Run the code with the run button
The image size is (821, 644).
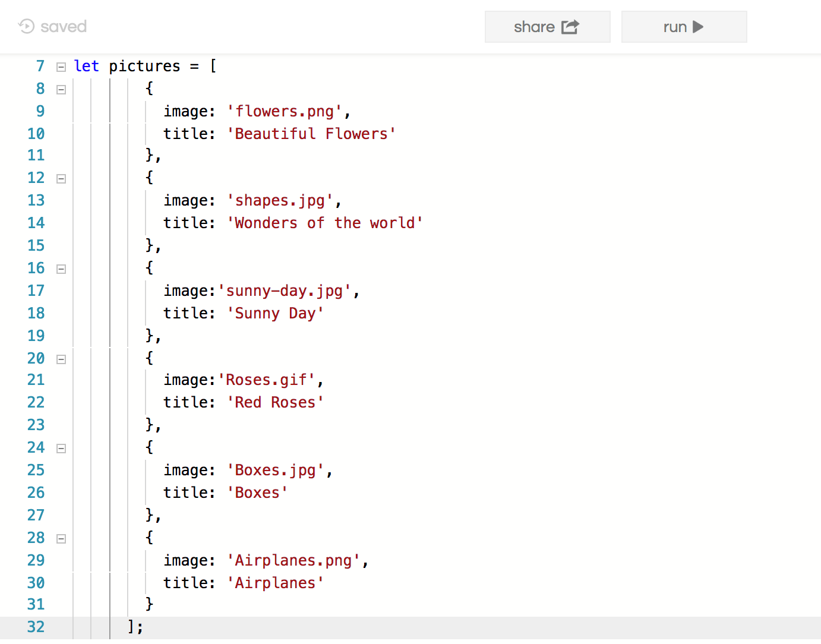[684, 27]
